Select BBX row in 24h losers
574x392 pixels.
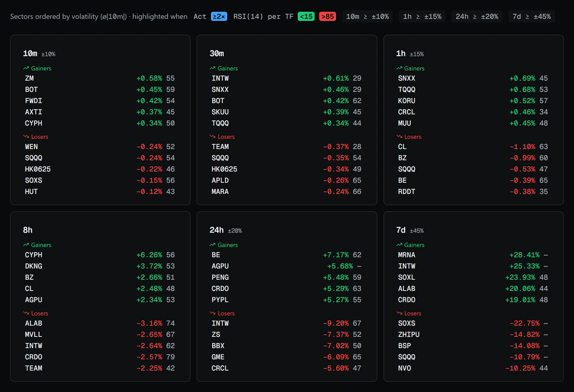[x=287, y=346]
